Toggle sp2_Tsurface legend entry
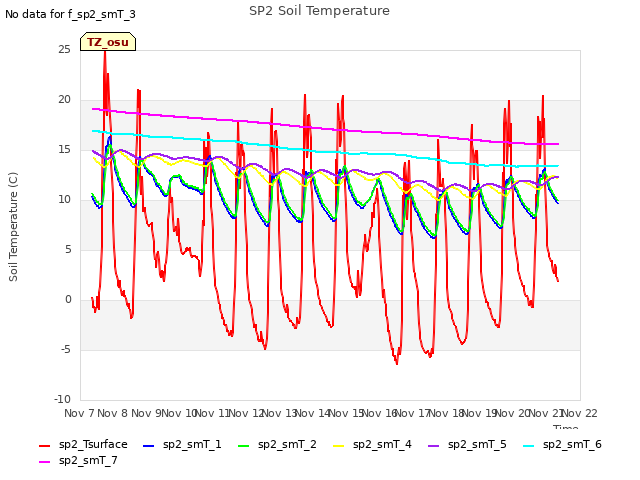This screenshot has height=480, width=640. tap(83, 444)
